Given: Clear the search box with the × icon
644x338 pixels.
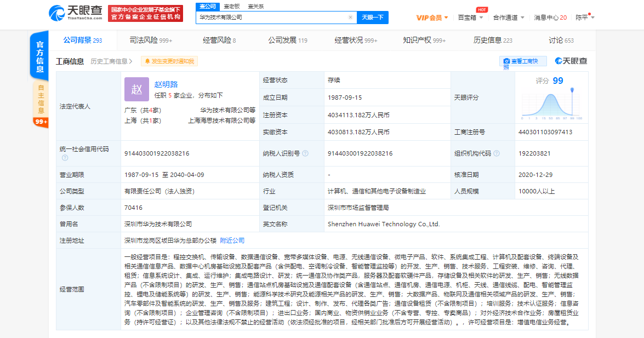Looking at the screenshot, I should pos(350,17).
